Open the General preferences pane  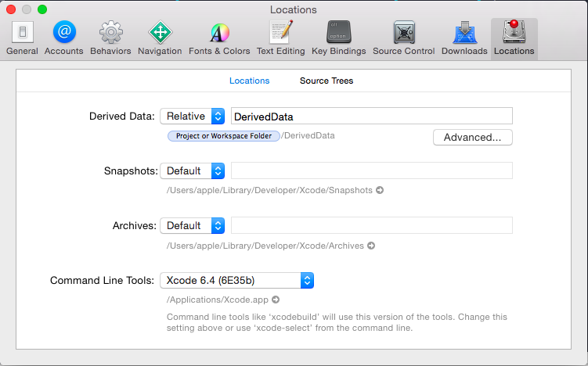coord(22,38)
